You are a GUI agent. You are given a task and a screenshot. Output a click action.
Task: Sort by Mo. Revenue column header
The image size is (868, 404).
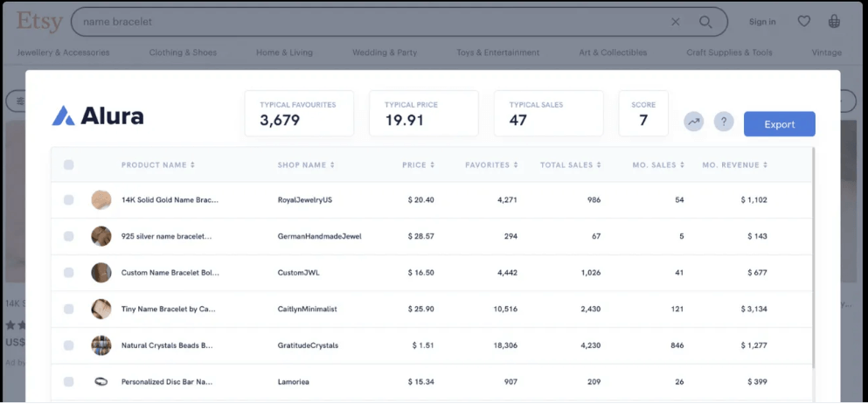coord(735,165)
